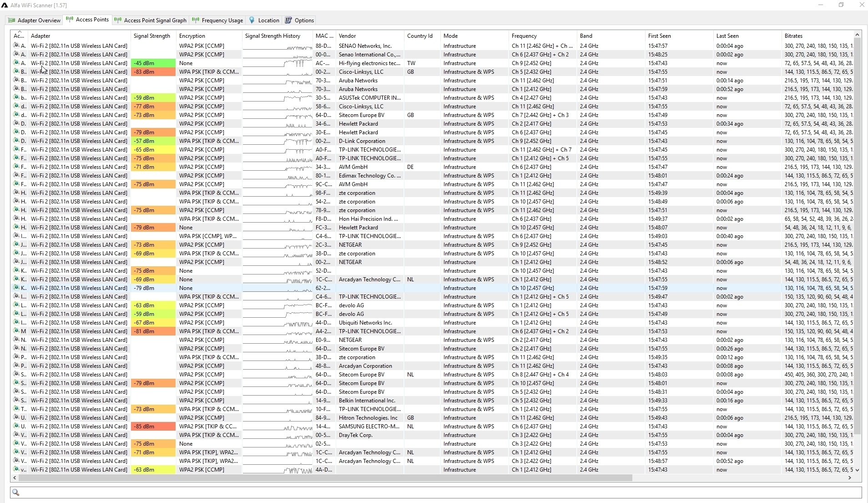868x503 pixels.
Task: Sort by the Encryption column header
Action: pos(209,36)
